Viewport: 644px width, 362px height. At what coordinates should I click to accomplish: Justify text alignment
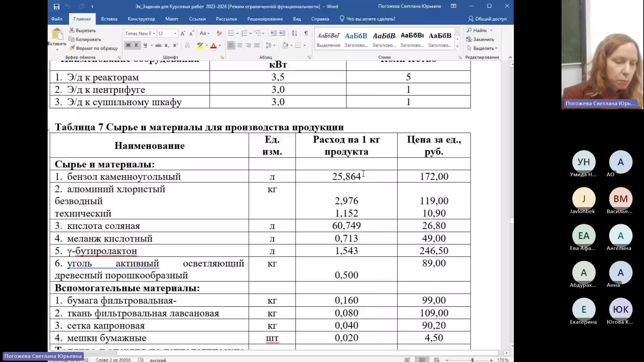(257, 45)
